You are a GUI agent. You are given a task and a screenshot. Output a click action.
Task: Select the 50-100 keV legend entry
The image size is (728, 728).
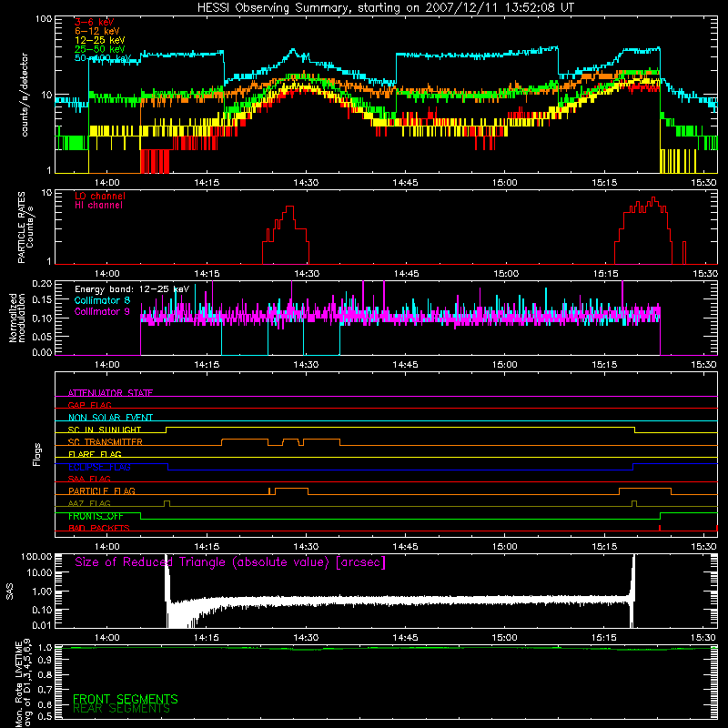coord(102,58)
